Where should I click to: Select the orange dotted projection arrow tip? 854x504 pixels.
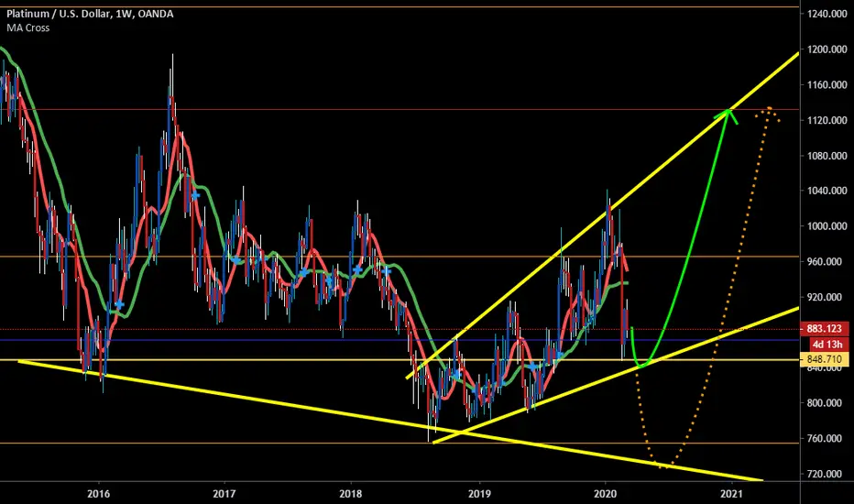click(x=769, y=113)
